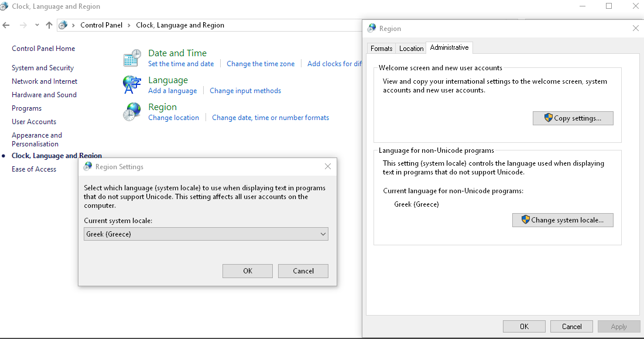
Task: Click Change input methods link
Action: (245, 91)
